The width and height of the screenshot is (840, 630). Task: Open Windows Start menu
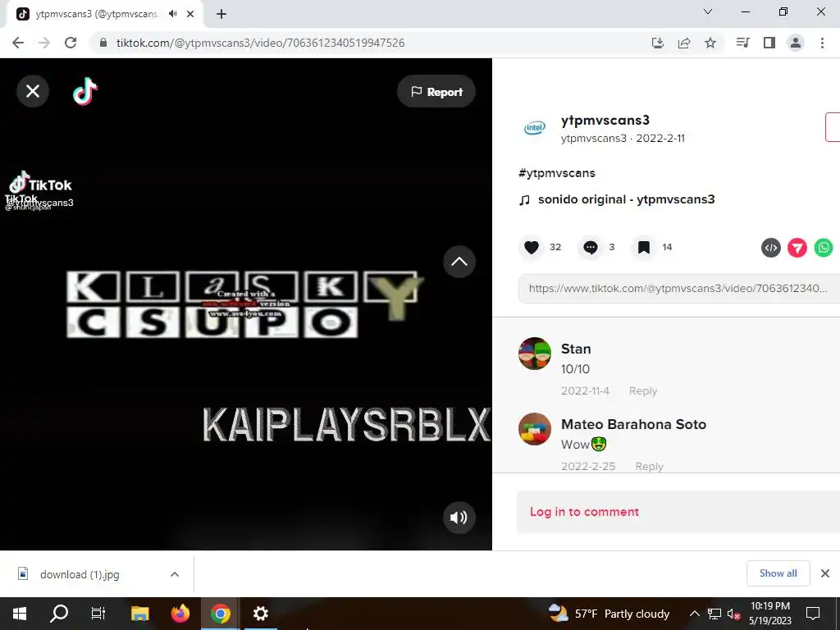coord(20,614)
